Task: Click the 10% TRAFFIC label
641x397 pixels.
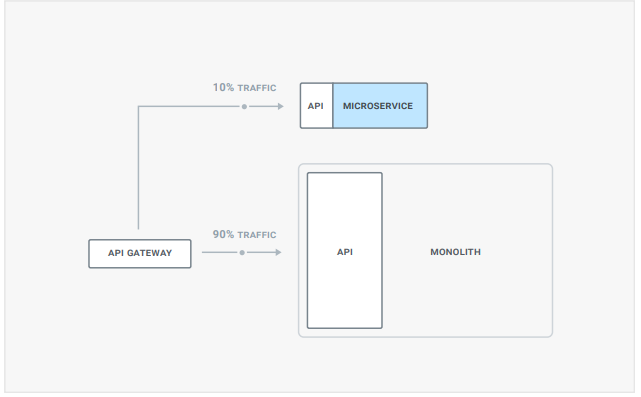Action: point(244,87)
